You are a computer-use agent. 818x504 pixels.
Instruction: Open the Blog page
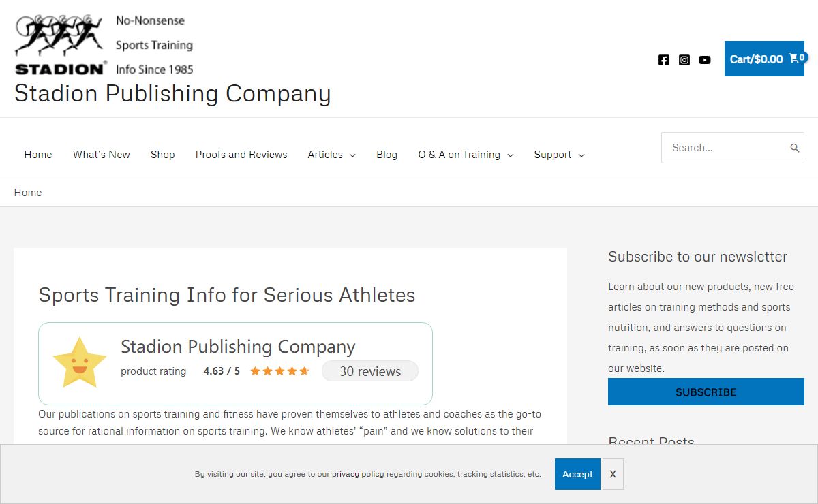tap(387, 155)
